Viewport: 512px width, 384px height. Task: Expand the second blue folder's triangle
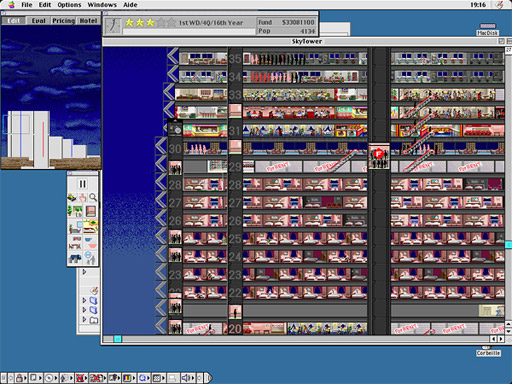tap(84, 310)
